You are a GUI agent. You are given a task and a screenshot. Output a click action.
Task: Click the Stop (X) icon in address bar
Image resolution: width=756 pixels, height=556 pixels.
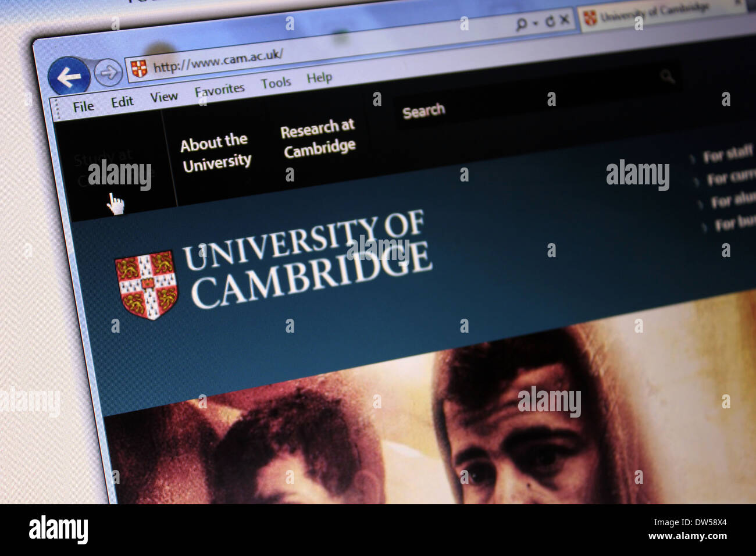564,21
